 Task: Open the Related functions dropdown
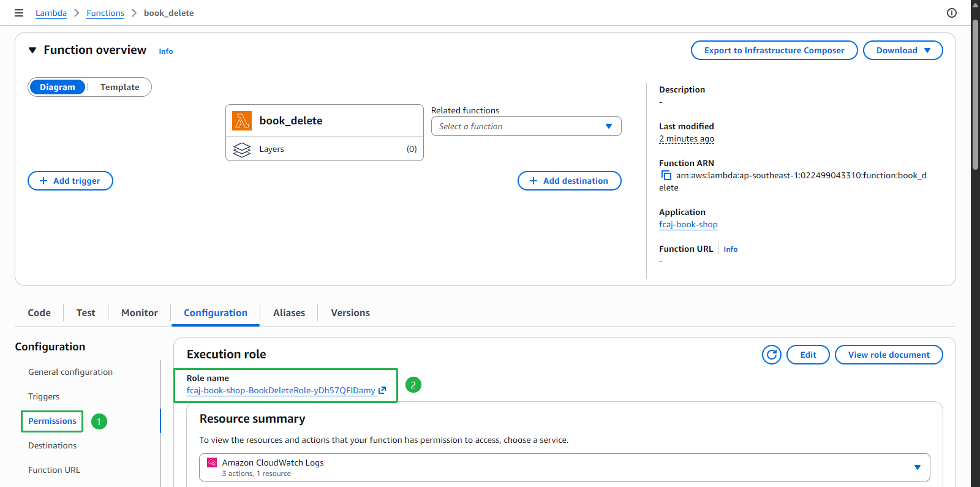526,126
